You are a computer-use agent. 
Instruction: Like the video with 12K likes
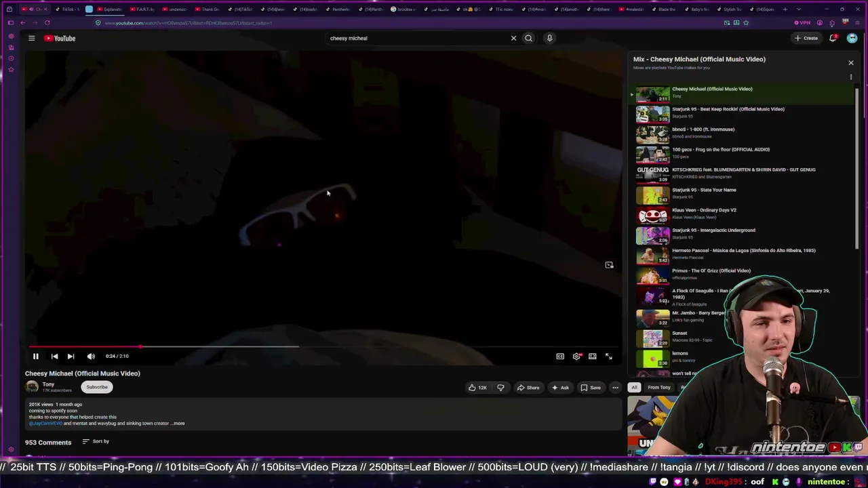(477, 388)
